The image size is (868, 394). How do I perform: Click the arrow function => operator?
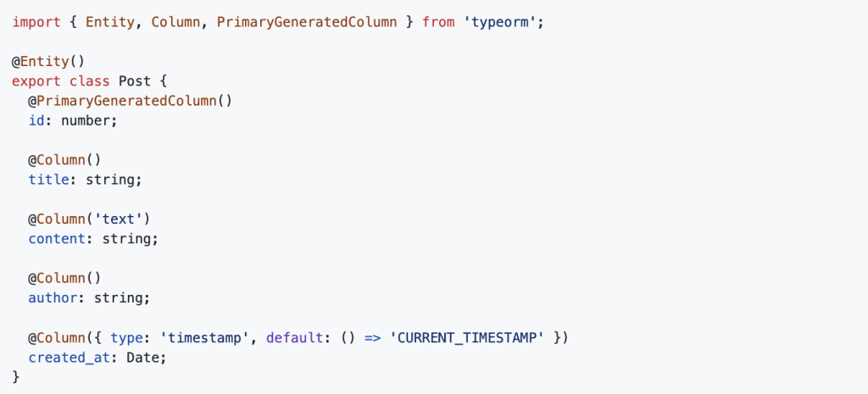[371, 337]
